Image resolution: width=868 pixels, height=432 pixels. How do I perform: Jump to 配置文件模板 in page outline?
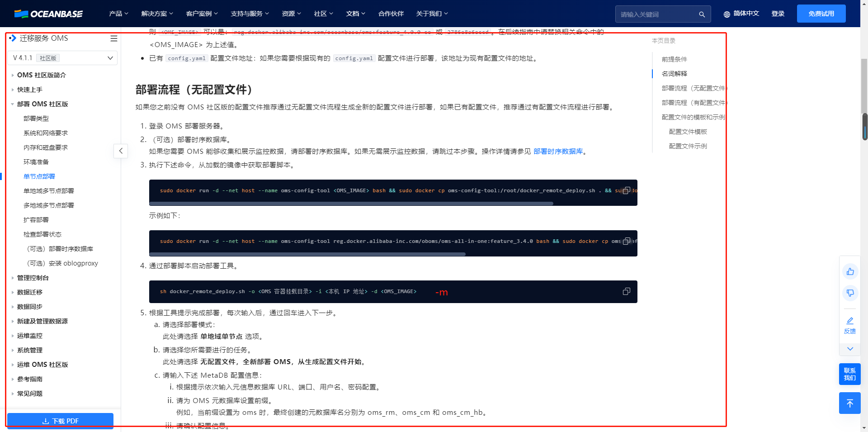688,132
